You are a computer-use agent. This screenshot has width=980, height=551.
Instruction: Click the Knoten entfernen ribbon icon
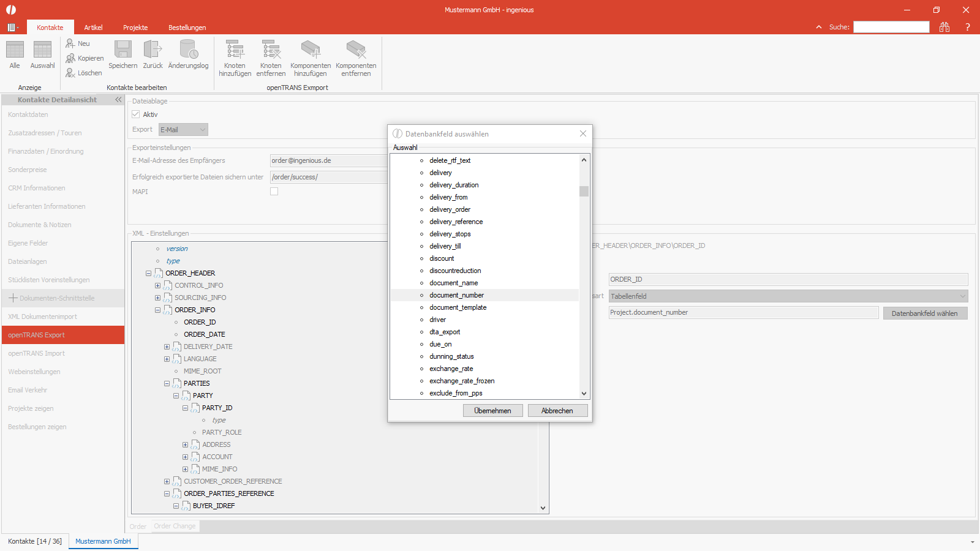click(x=271, y=50)
